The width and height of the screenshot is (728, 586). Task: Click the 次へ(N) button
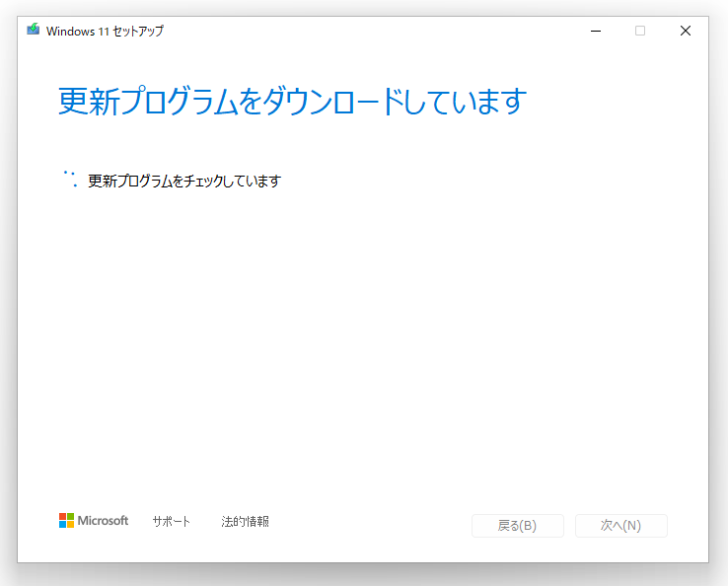(x=621, y=526)
